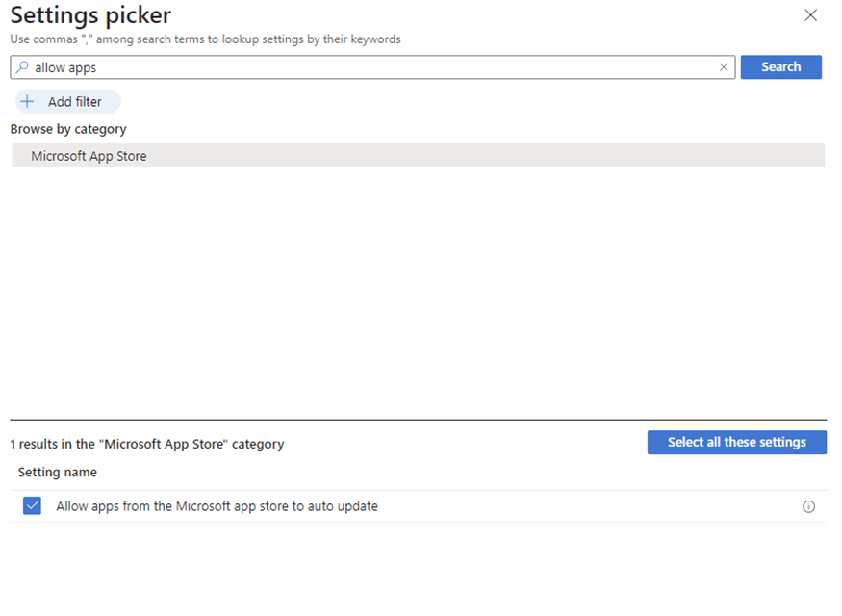This screenshot has width=842, height=616.
Task: Click Select all these settings button
Action: click(737, 442)
